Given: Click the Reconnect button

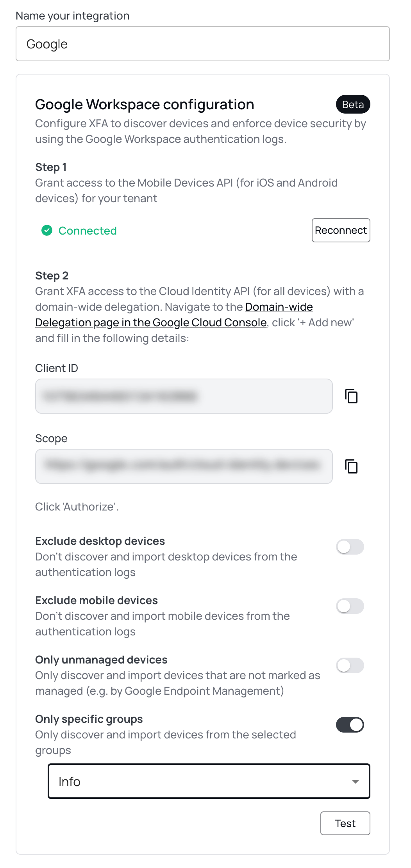Looking at the screenshot, I should (x=341, y=230).
